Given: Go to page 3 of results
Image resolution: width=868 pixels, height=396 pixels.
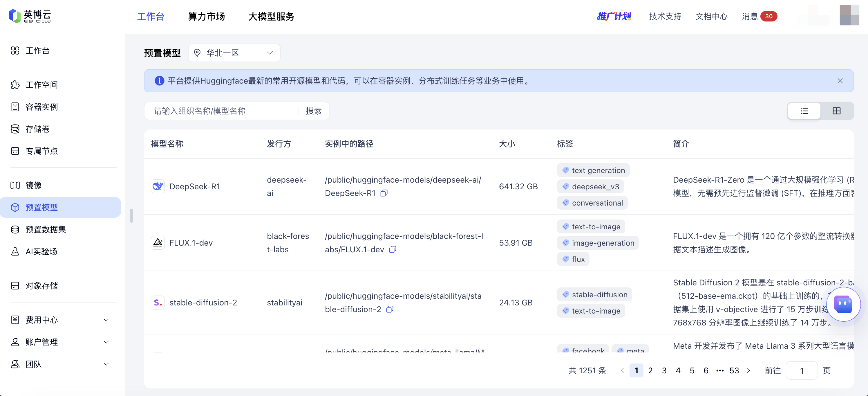Looking at the screenshot, I should pyautogui.click(x=664, y=370).
